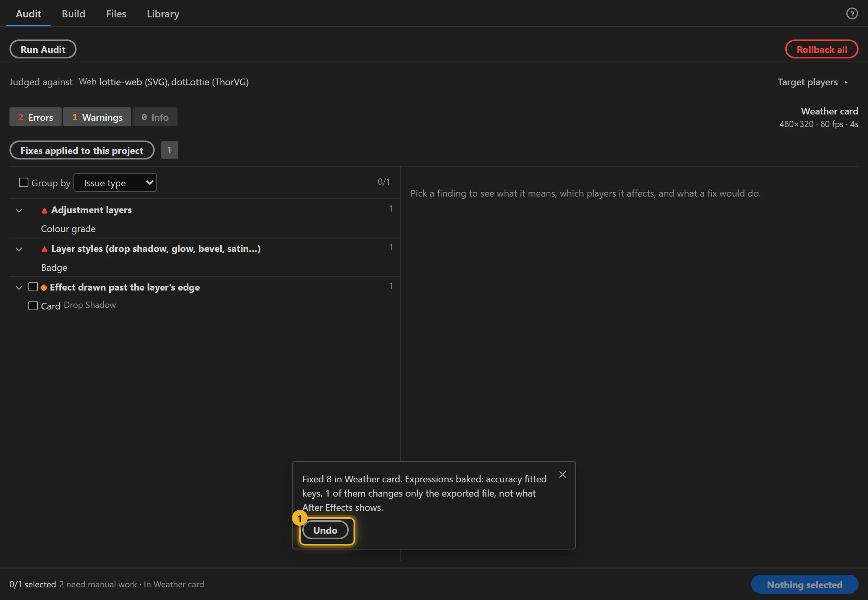Open Fixes applied to this project

pyautogui.click(x=82, y=150)
